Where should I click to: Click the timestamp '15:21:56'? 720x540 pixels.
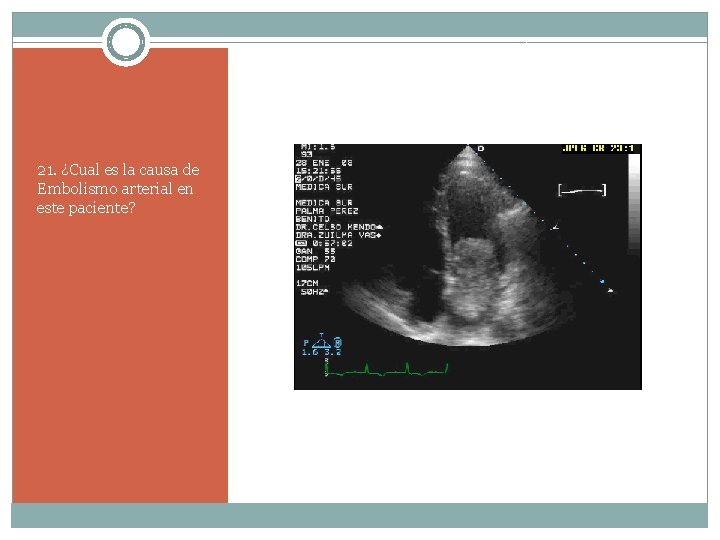click(318, 171)
